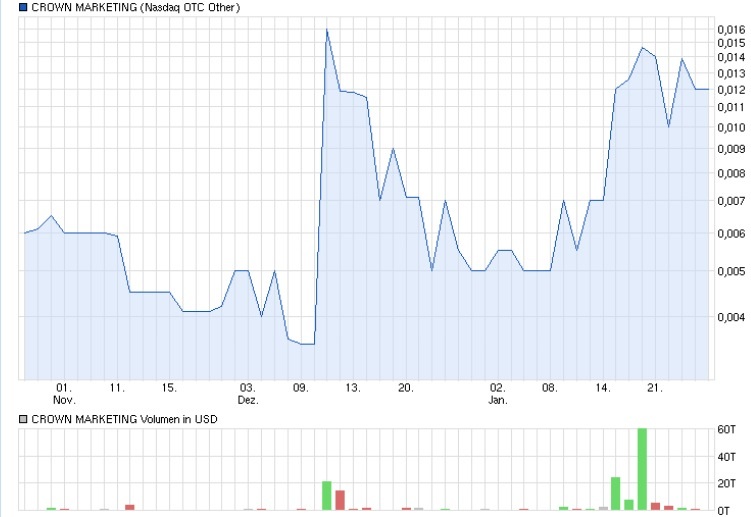Click the 21. date axis label
This screenshot has width=751, height=517.
[x=655, y=388]
